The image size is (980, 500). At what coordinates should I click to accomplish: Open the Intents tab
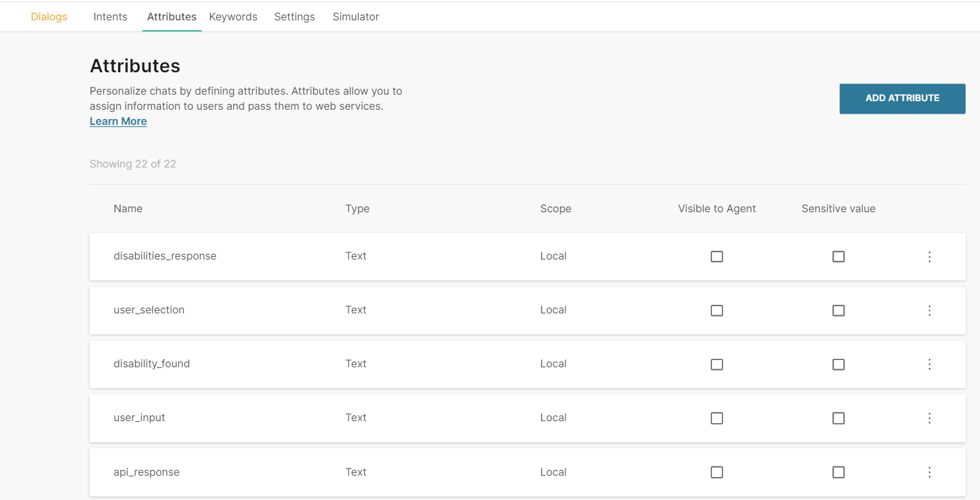110,17
